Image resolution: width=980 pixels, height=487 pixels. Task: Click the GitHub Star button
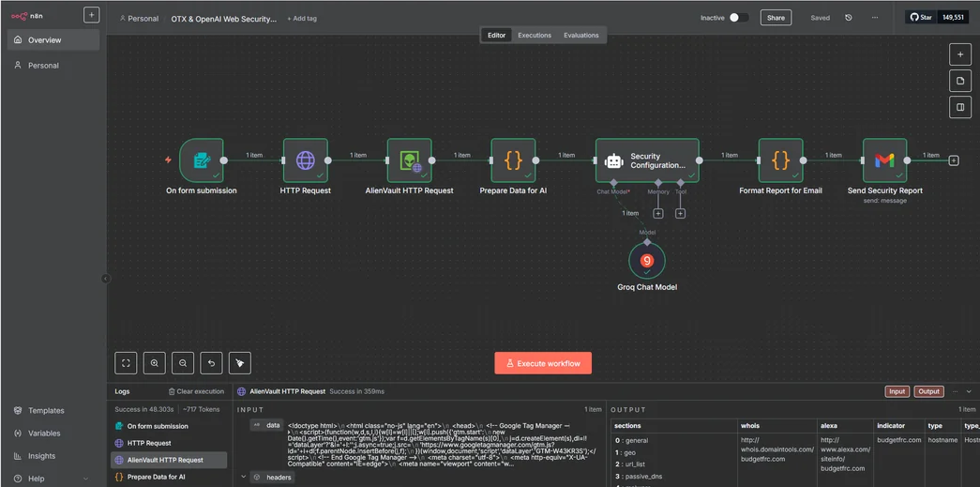point(921,18)
